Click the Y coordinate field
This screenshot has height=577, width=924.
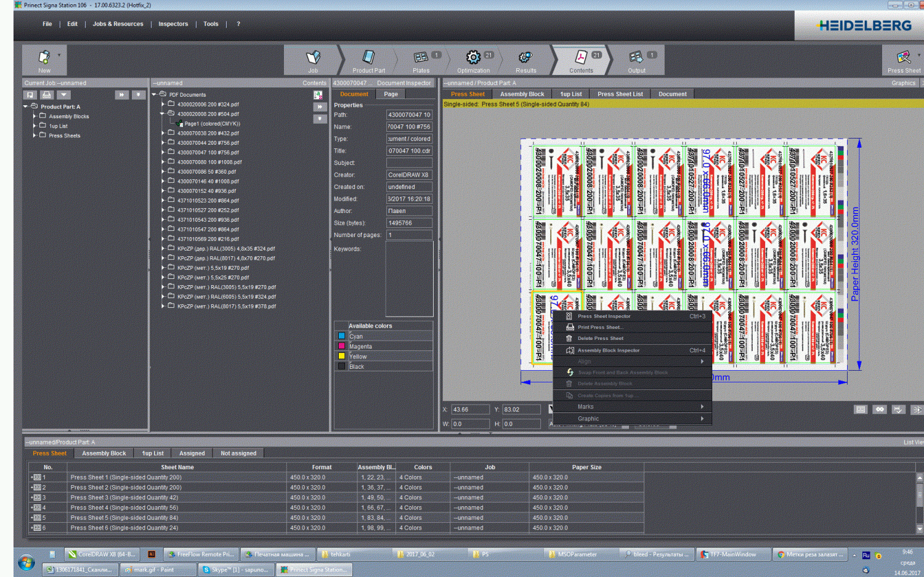point(522,410)
